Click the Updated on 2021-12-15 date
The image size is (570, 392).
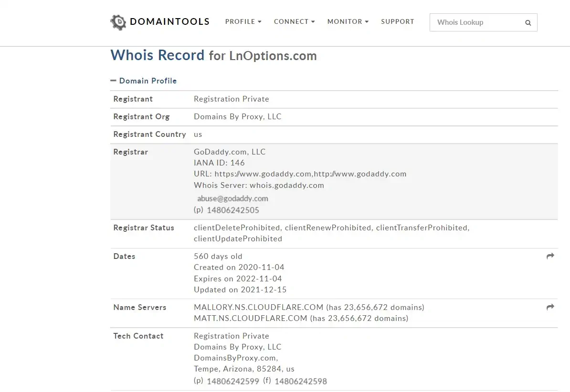point(240,290)
